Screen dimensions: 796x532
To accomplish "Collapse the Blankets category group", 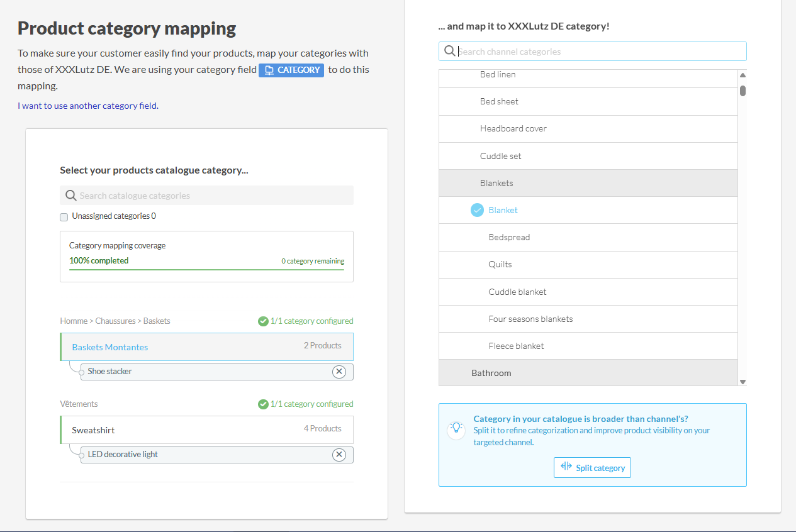I will (496, 183).
